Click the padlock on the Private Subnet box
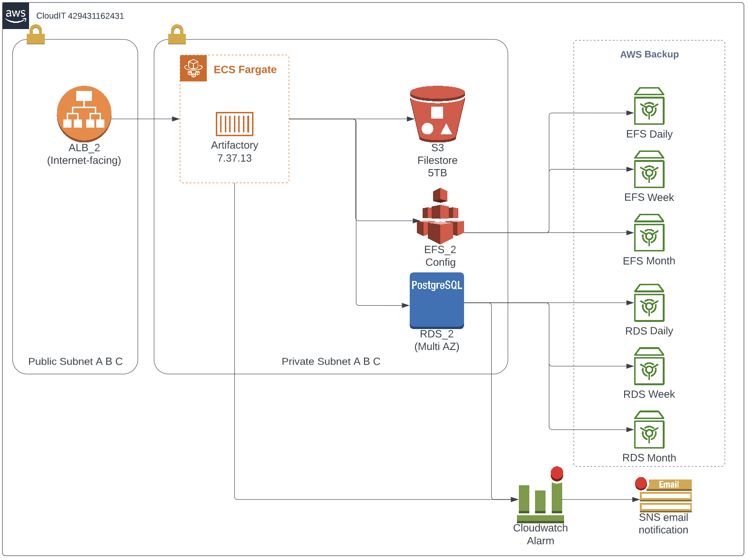 coord(177,34)
